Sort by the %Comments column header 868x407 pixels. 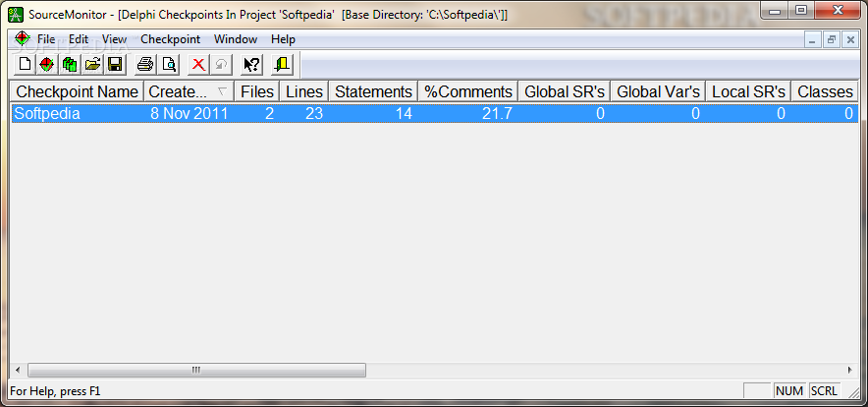point(468,91)
